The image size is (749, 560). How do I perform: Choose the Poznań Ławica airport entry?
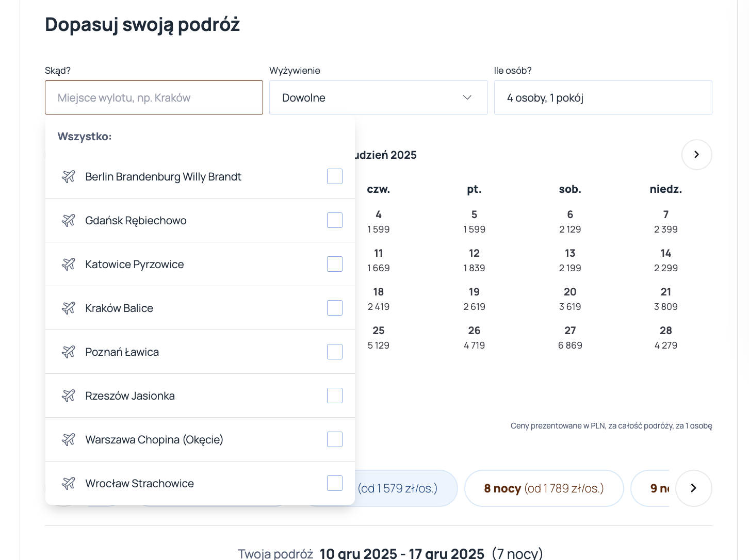(x=200, y=352)
